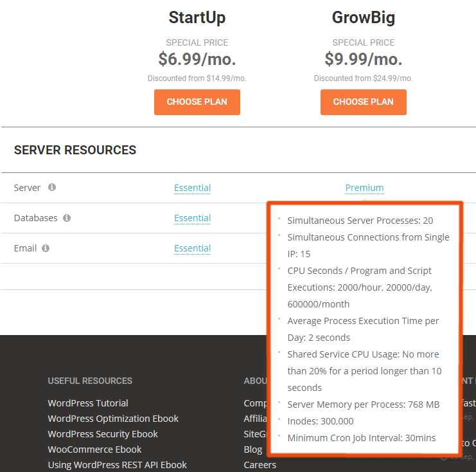Open the Essential link in Email row
The image size is (476, 472).
pos(193,248)
